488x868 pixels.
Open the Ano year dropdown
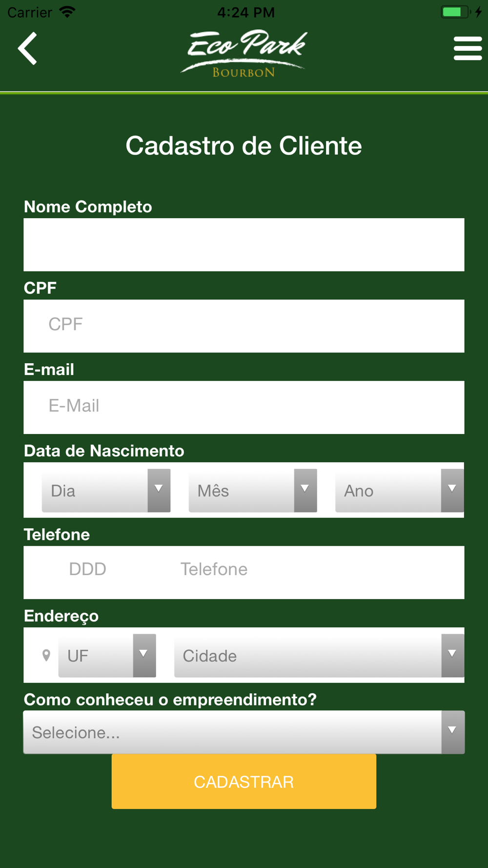coord(399,491)
